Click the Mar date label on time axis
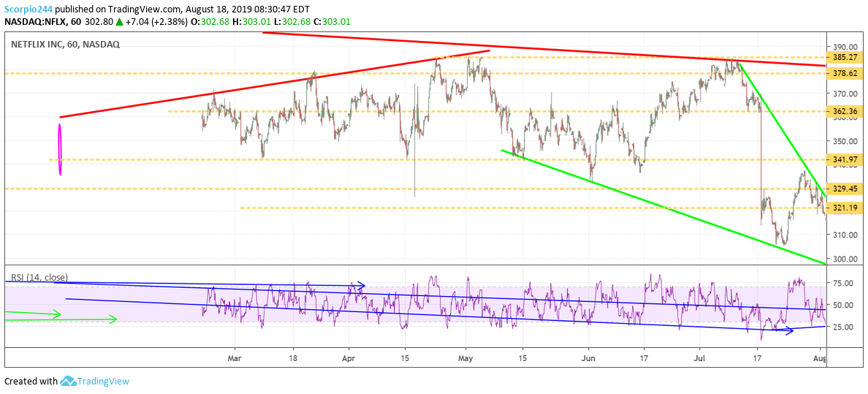868x394 pixels. [x=234, y=359]
